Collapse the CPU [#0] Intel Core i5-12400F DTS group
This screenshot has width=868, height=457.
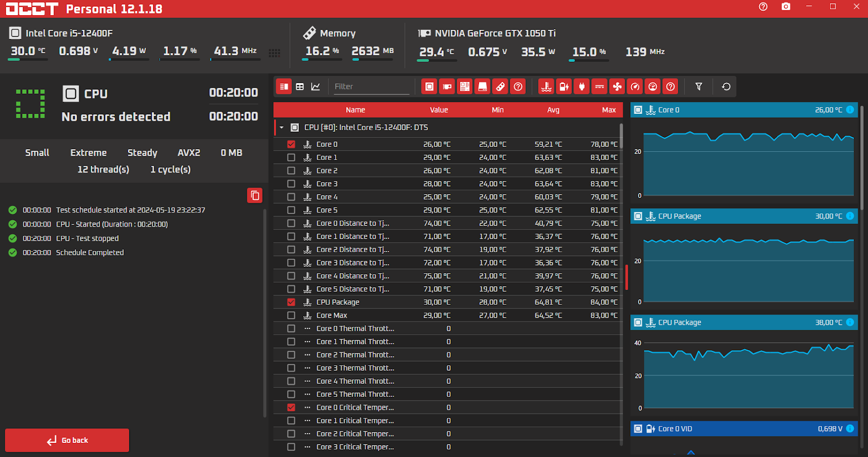pyautogui.click(x=282, y=127)
